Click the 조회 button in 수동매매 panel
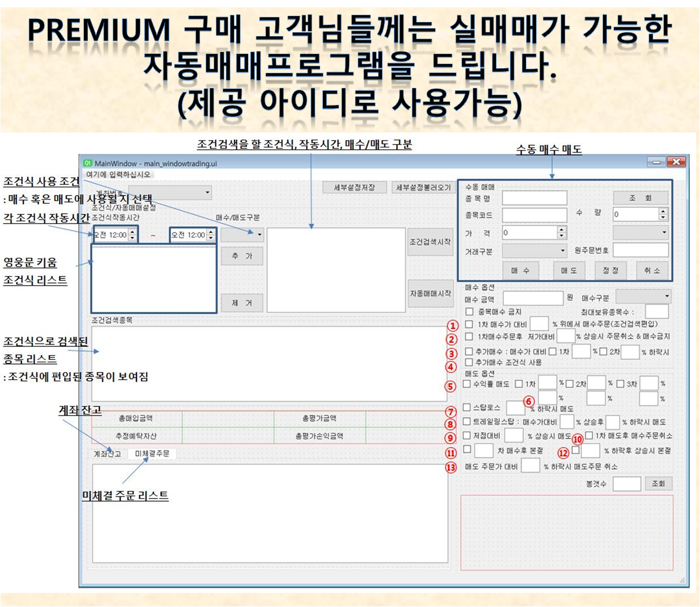700x607 pixels. coord(641,197)
